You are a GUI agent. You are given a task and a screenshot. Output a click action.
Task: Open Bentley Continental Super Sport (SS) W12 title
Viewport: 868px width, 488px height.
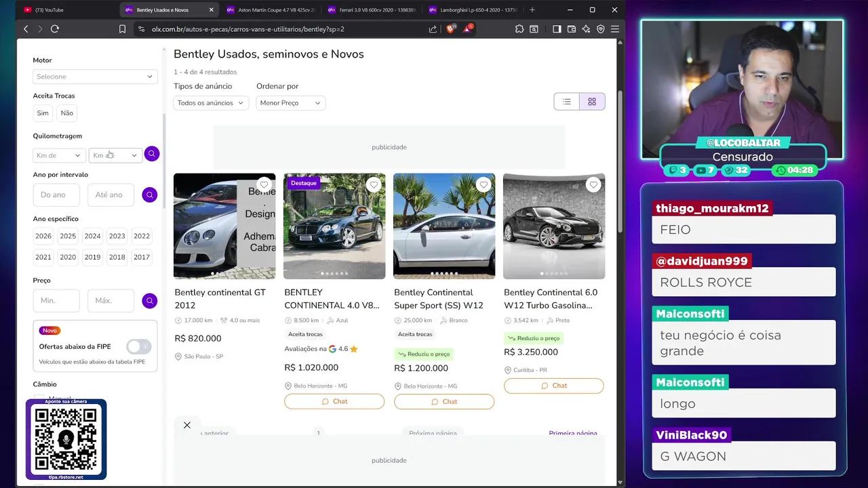(x=439, y=299)
